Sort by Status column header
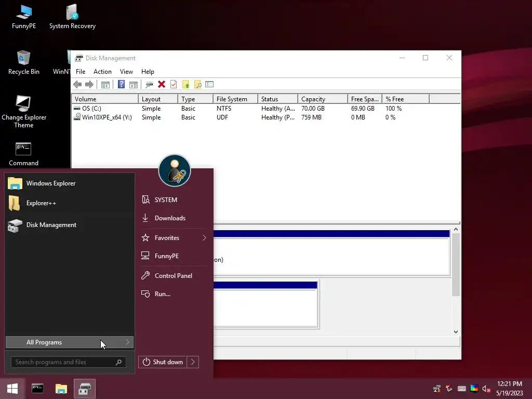 tap(278, 99)
